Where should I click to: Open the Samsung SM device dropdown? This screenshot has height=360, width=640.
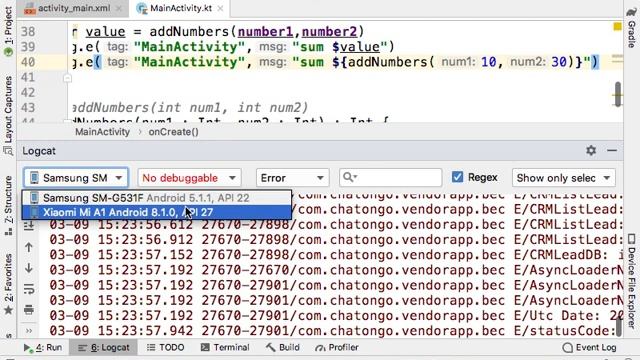76,178
